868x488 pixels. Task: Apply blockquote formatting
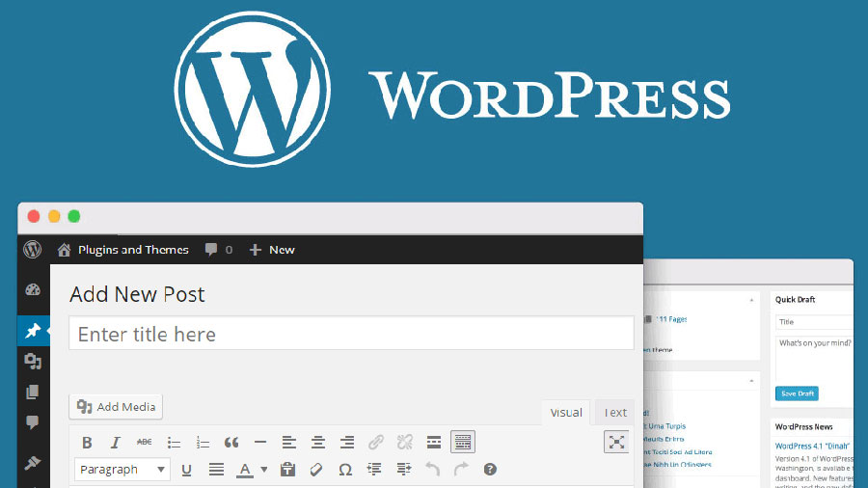(231, 442)
